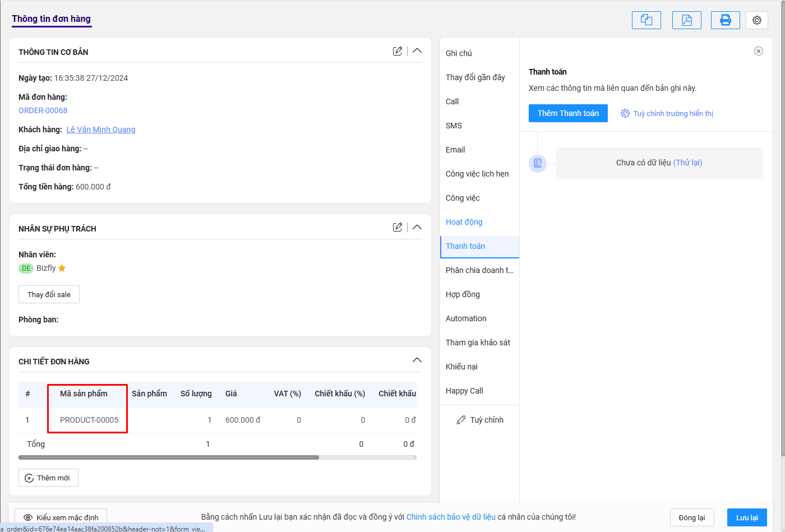
Task: Click the Thử lại retry link
Action: 687,163
